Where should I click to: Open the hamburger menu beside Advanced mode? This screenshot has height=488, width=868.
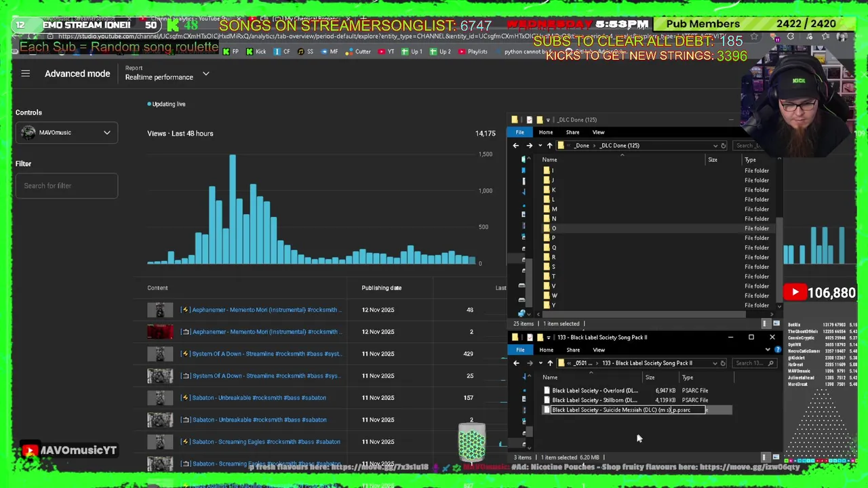pyautogui.click(x=25, y=73)
